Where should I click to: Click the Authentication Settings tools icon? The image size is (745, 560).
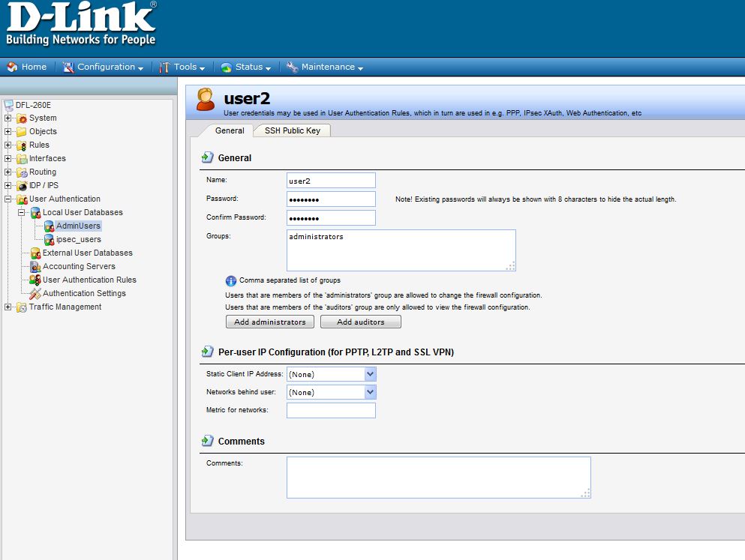tap(35, 293)
